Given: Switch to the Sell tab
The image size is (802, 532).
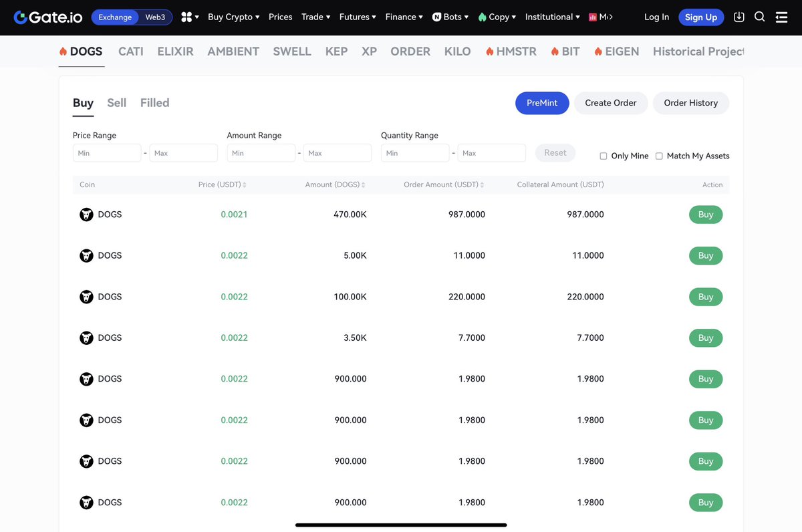Looking at the screenshot, I should pos(116,103).
